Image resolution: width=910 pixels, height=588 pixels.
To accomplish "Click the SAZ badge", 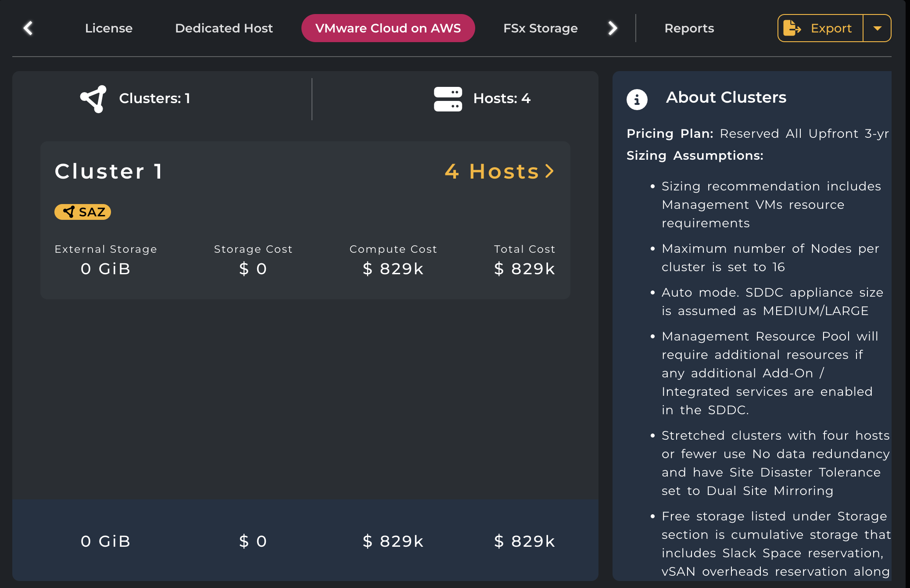I will [x=82, y=212].
